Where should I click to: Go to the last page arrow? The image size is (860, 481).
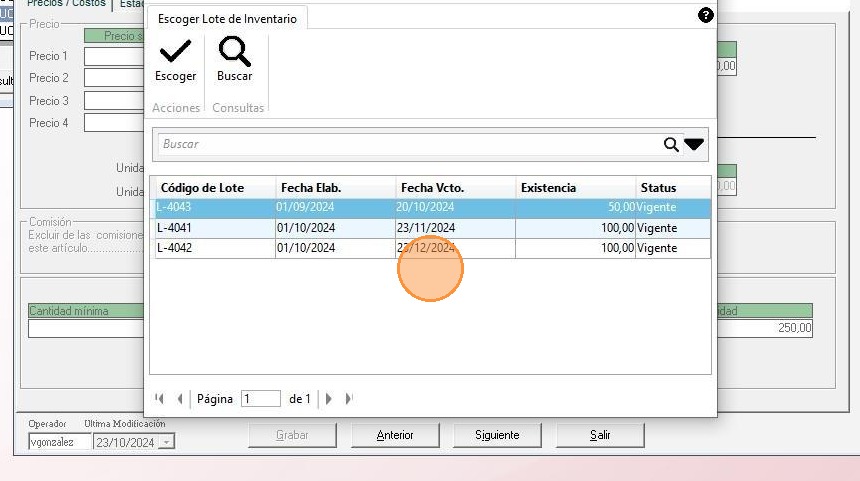point(349,399)
